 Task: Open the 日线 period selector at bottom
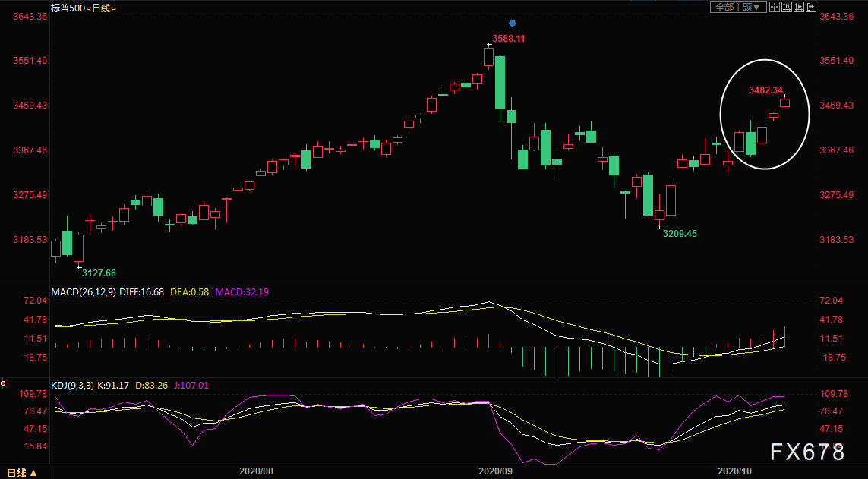[22, 473]
